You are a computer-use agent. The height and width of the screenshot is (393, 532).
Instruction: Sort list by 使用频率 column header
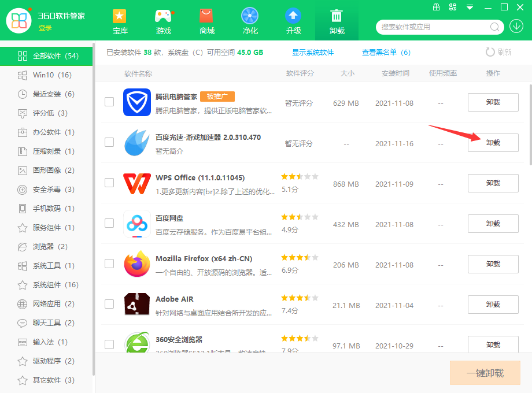point(443,73)
